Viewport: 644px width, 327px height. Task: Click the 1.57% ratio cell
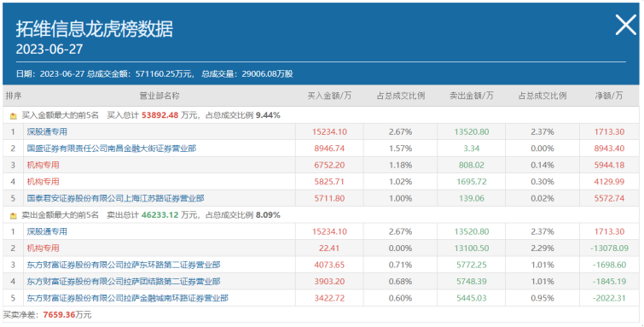(x=400, y=149)
